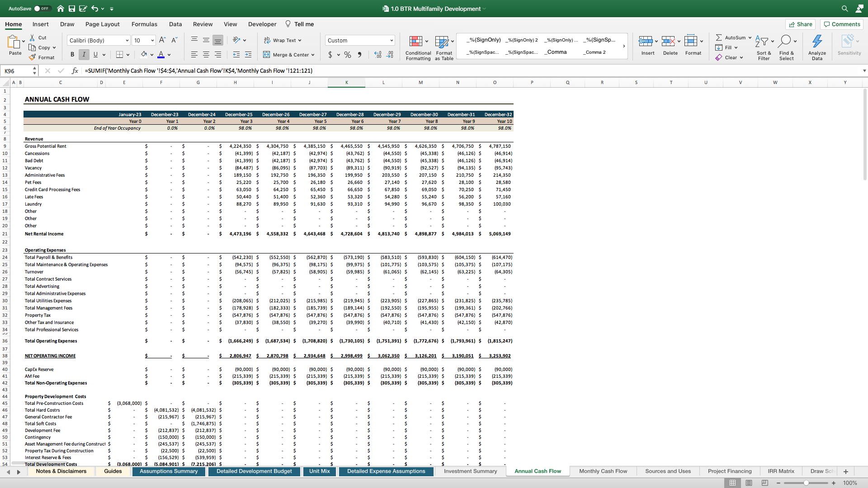Viewport: 868px width, 488px height.
Task: Click the Name Box showing K96
Action: tap(17, 71)
